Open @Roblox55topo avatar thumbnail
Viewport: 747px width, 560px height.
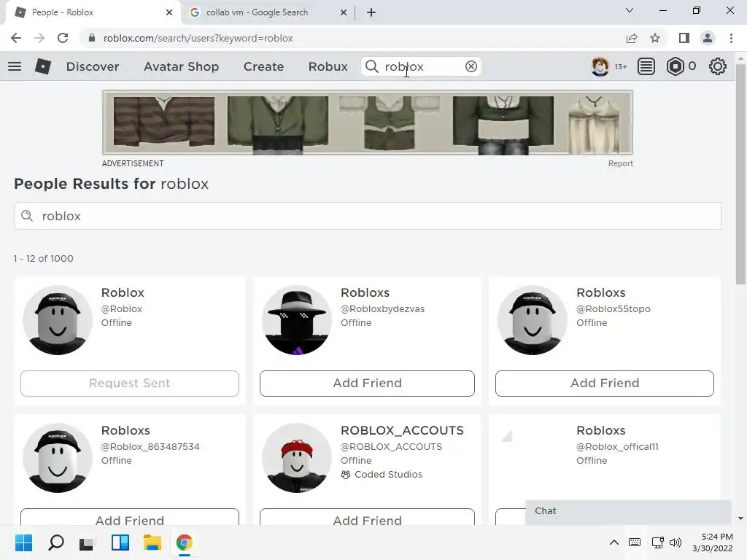(533, 320)
